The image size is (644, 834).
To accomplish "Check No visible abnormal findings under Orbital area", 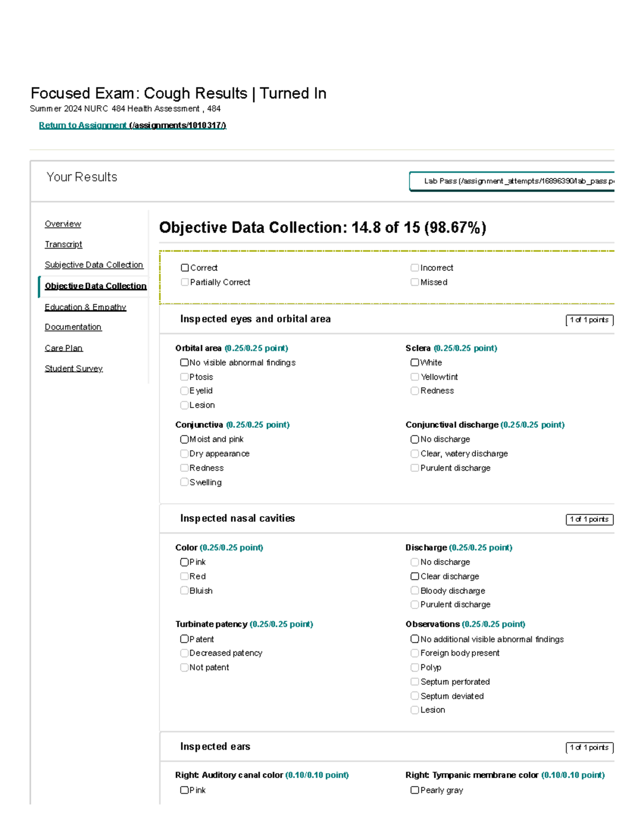I will pos(185,362).
